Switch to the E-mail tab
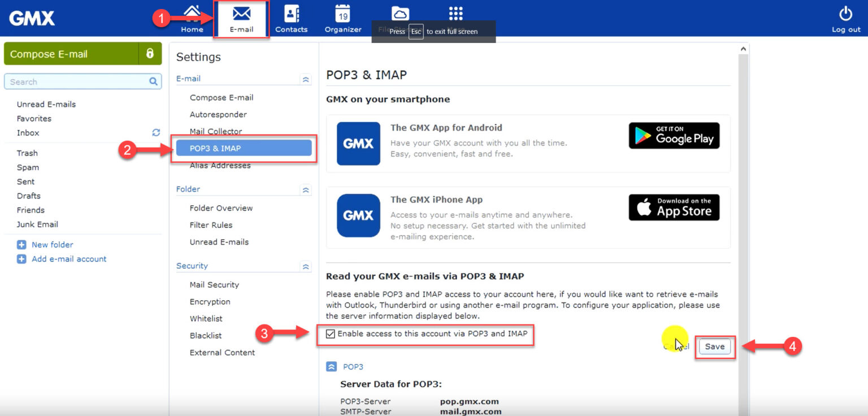 pyautogui.click(x=241, y=14)
